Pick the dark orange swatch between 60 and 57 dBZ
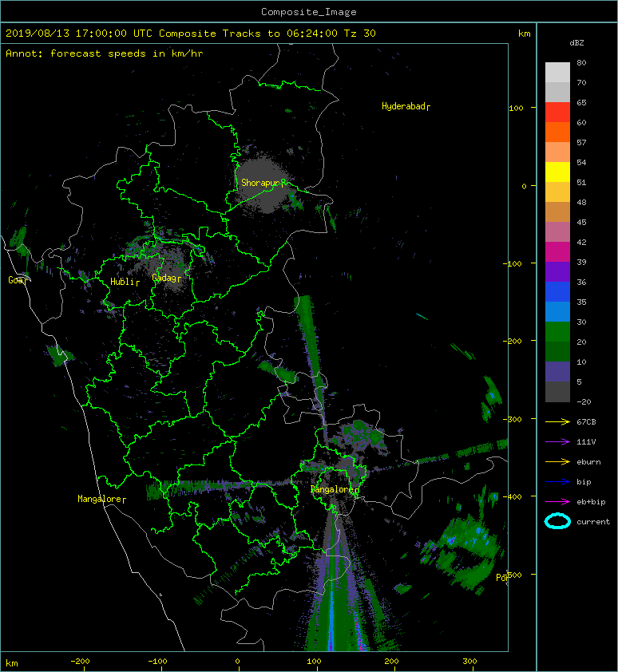The image size is (618, 672). tap(557, 132)
